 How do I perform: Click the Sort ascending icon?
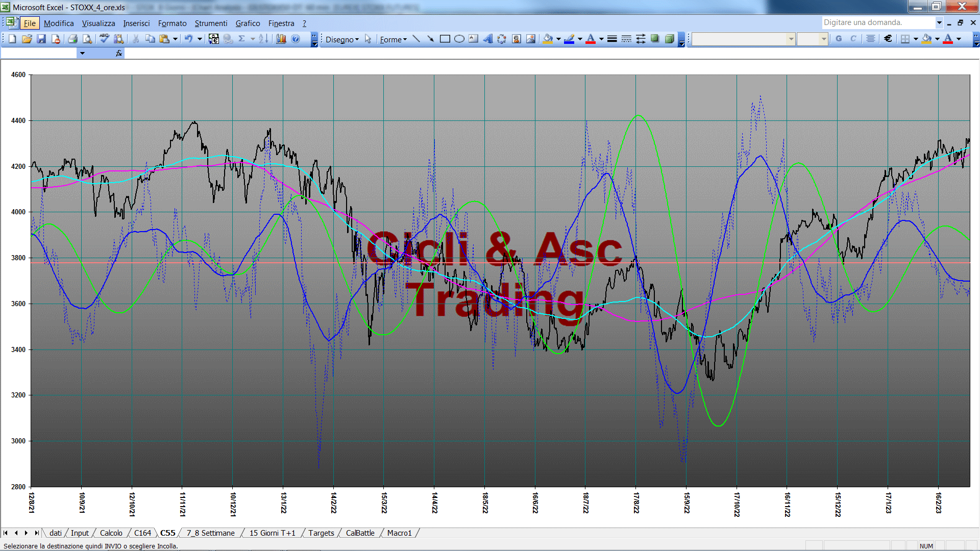[263, 39]
